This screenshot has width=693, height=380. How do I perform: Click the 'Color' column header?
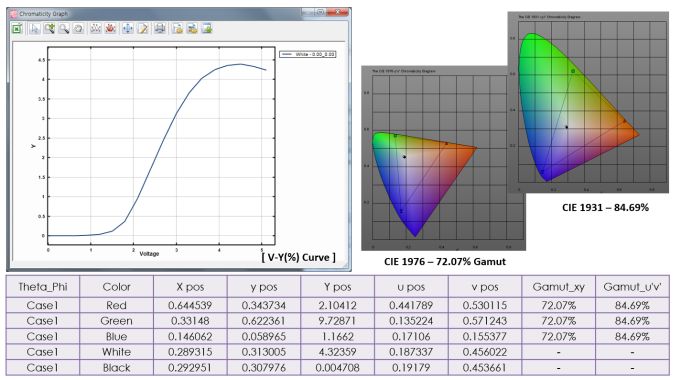117,287
